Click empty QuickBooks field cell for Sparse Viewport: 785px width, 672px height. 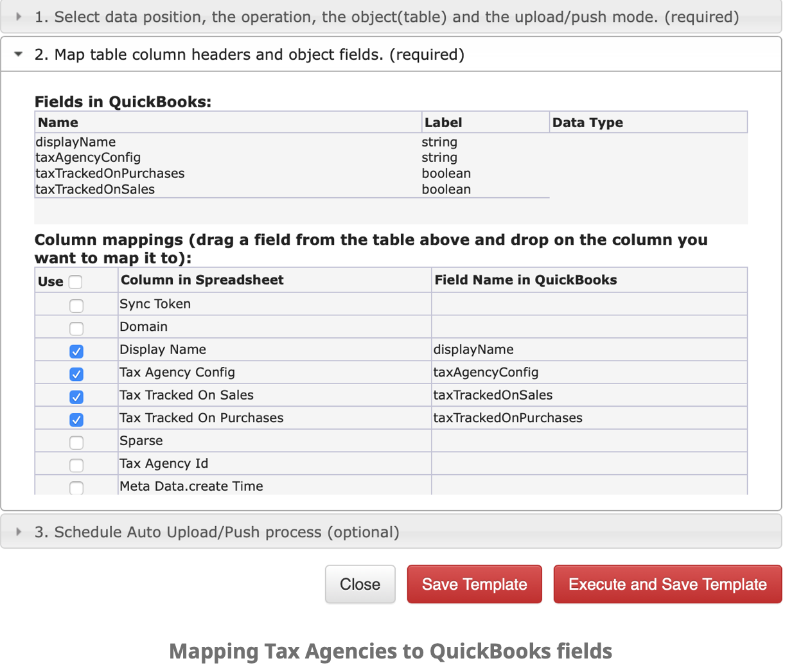point(590,441)
